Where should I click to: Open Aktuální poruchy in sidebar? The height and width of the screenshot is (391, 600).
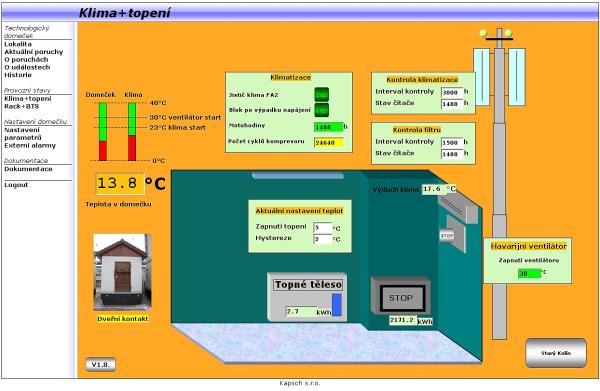(34, 52)
